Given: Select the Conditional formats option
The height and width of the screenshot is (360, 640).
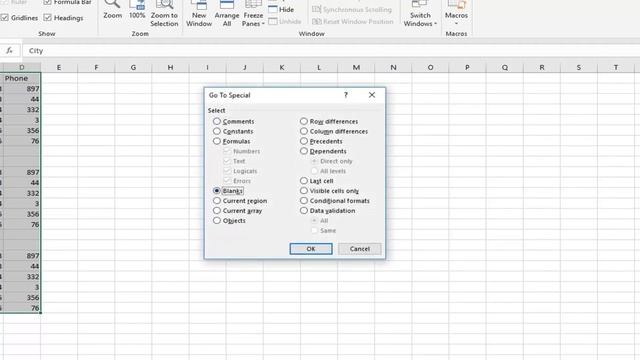Looking at the screenshot, I should [x=304, y=201].
